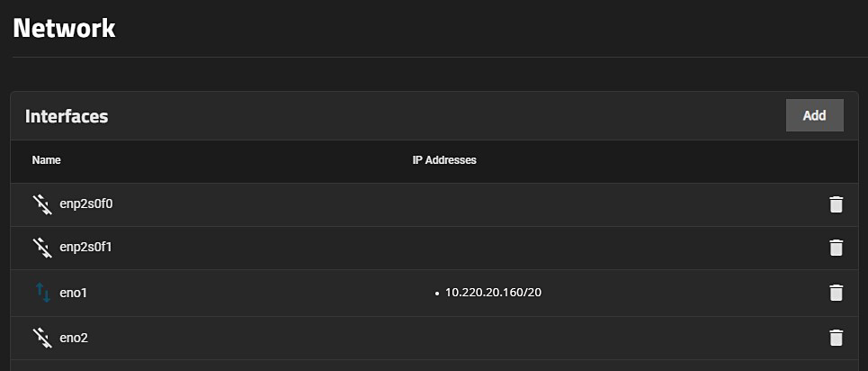The image size is (868, 371).
Task: Open the enp2s0f0 interface name
Action: click(x=85, y=204)
